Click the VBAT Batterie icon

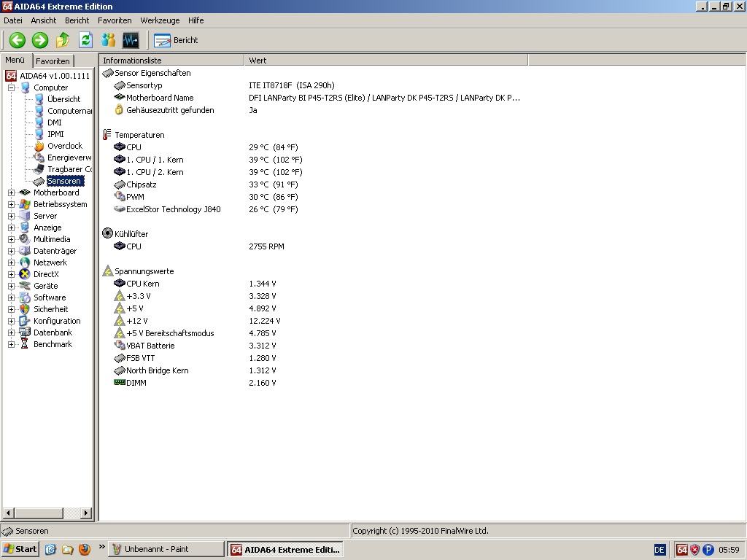tap(119, 345)
